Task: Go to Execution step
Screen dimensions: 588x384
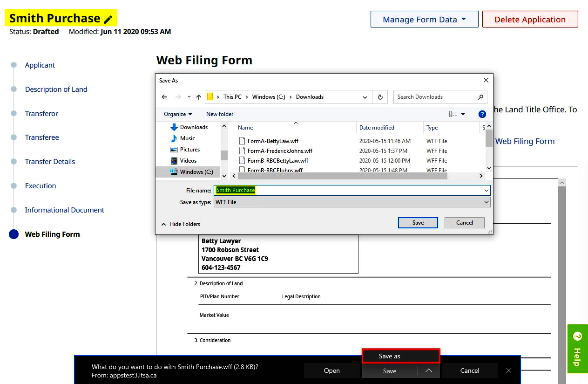Action: (x=41, y=186)
